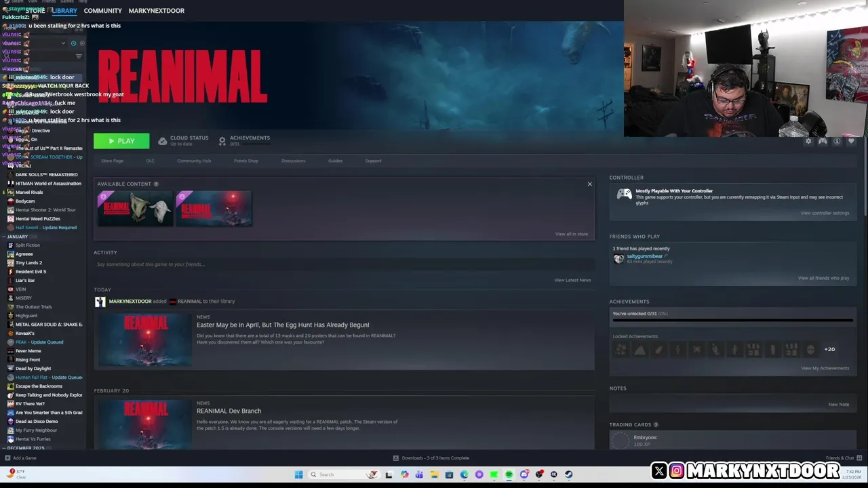Image resolution: width=868 pixels, height=488 pixels.
Task: Open game info icon near favorites heart
Action: [837, 141]
